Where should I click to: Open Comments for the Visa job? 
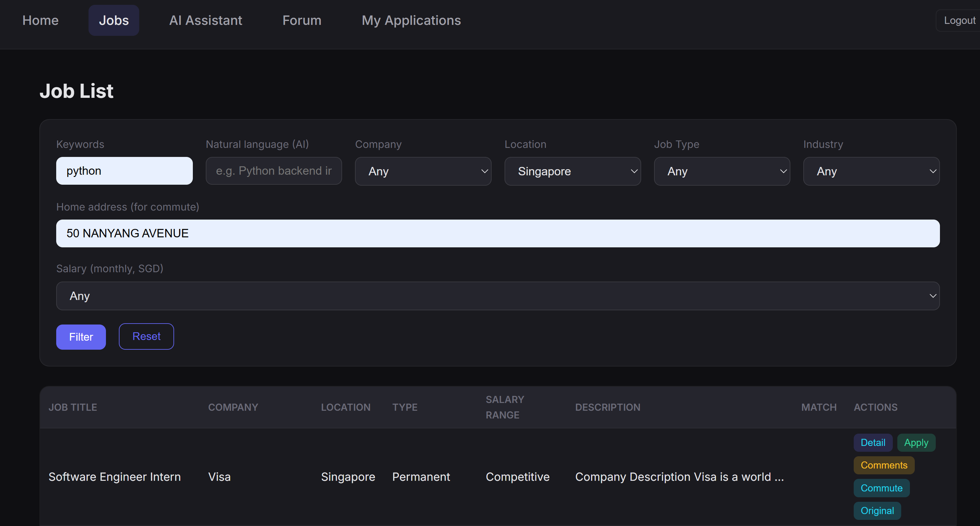[883, 465]
